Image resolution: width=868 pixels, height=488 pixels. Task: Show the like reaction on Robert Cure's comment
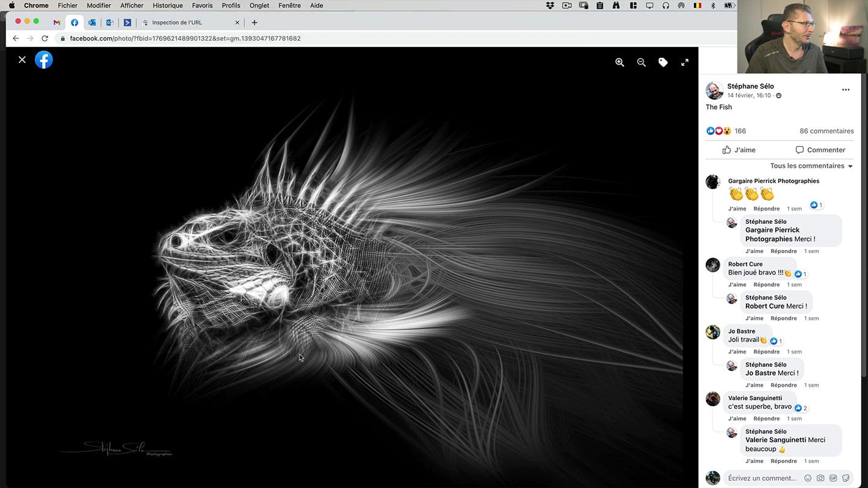[801, 274]
